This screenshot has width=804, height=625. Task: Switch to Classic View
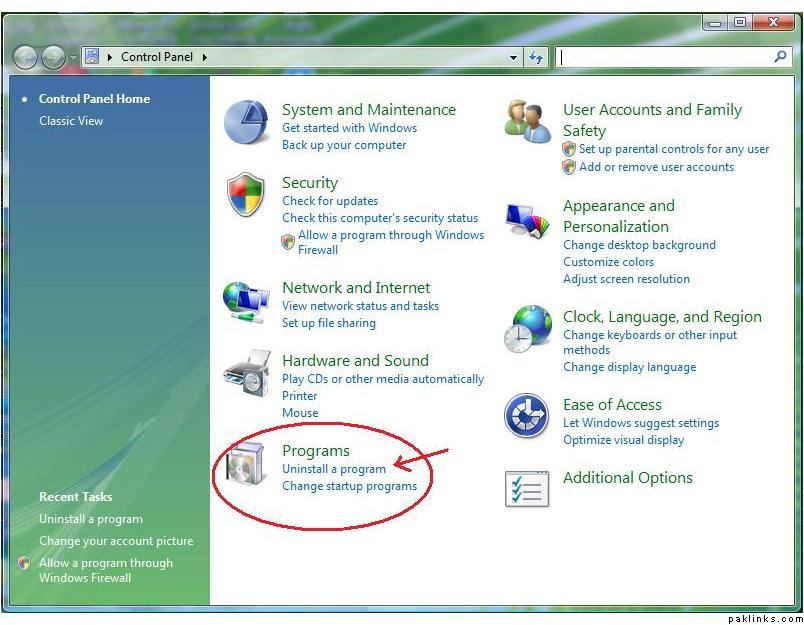(71, 121)
